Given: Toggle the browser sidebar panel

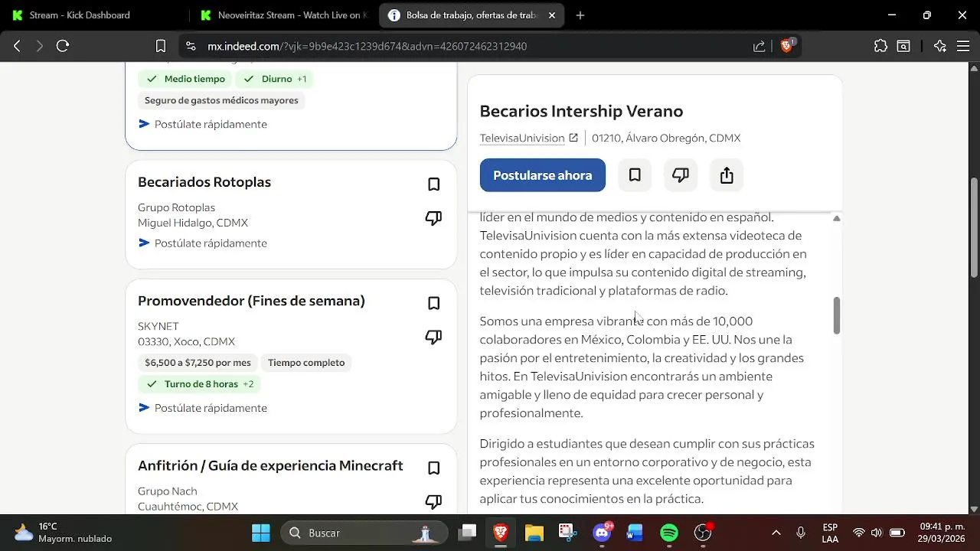Looking at the screenshot, I should 903,46.
